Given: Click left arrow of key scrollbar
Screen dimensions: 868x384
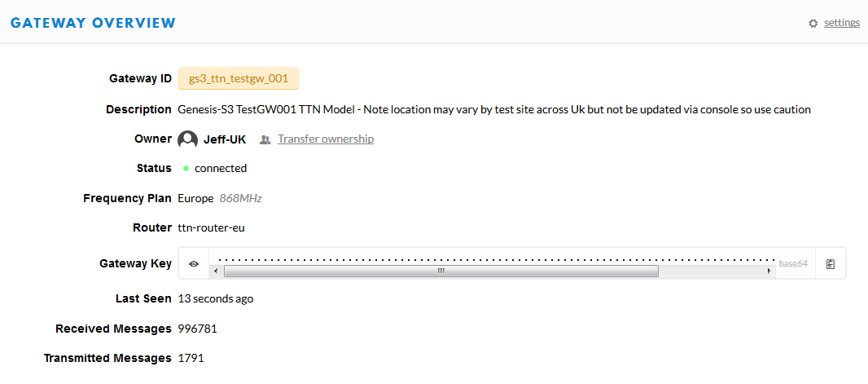Looking at the screenshot, I should tap(215, 271).
